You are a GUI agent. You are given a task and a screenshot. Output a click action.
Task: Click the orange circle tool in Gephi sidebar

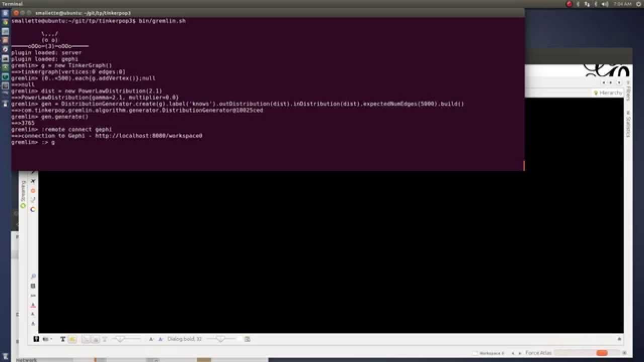click(x=33, y=191)
